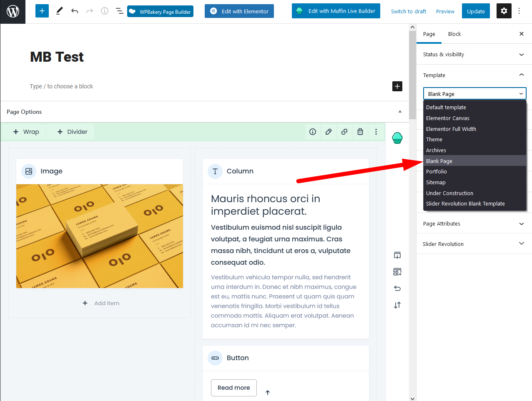Choose Elementor Canvas template
This screenshot has height=401, width=532.
[475, 118]
